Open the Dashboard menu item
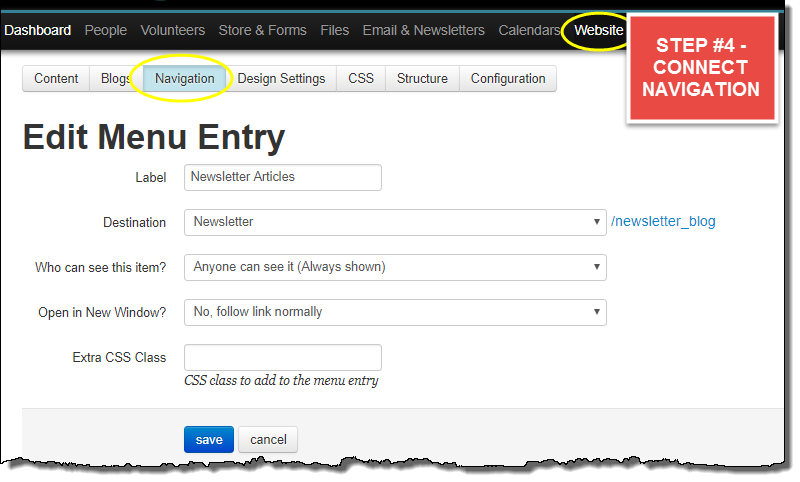This screenshot has width=800, height=482. (x=37, y=30)
